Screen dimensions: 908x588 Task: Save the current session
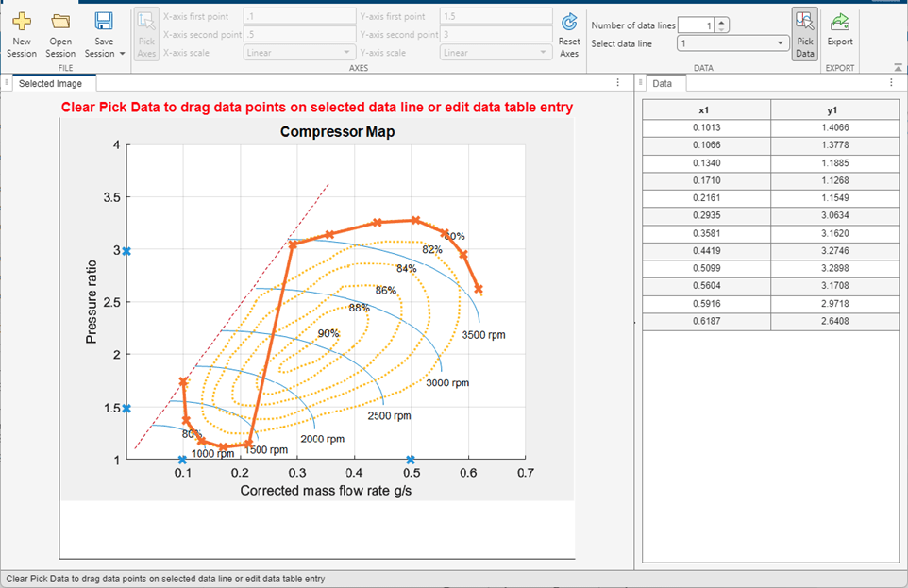(104, 26)
